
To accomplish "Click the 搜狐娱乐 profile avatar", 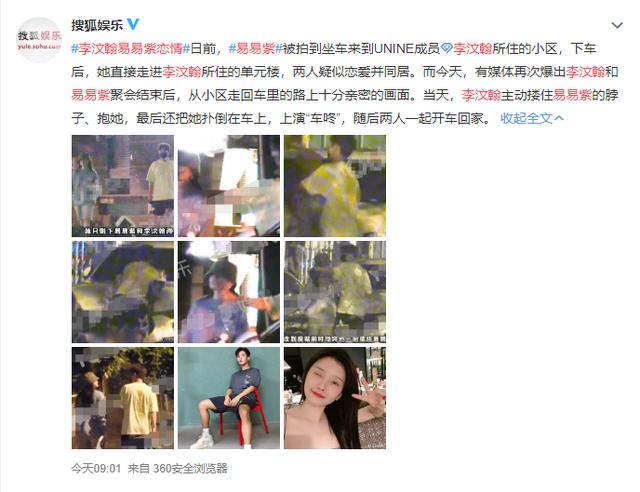I will [x=39, y=40].
